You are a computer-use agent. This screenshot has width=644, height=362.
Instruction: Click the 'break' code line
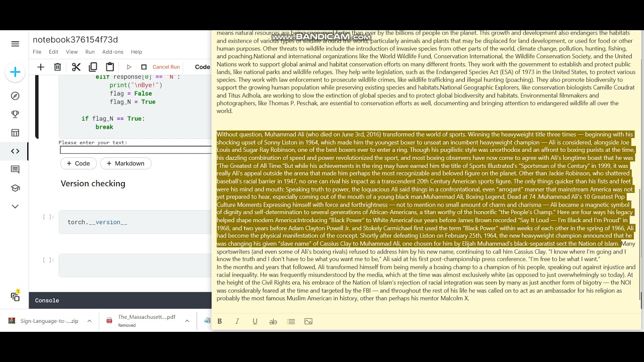click(x=104, y=127)
